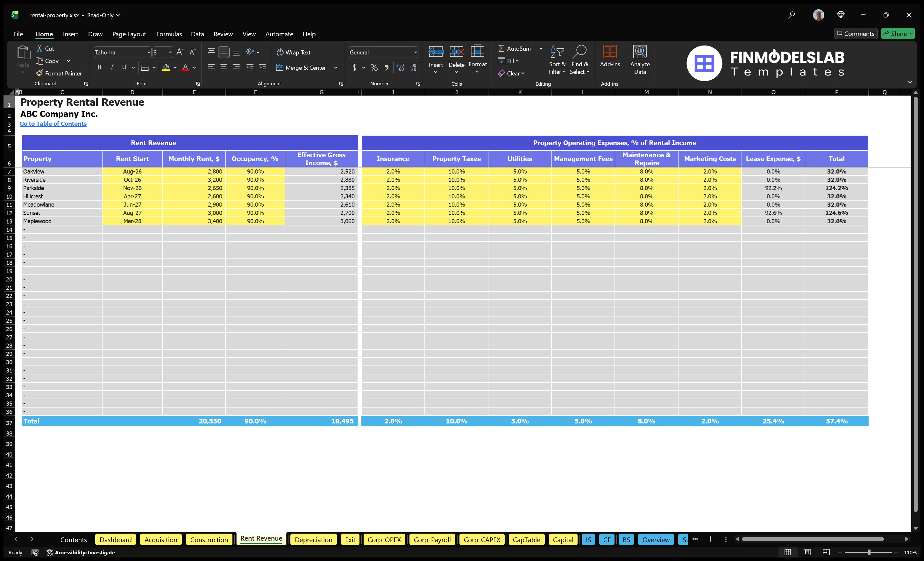
Task: Toggle Italic formatting
Action: click(112, 67)
